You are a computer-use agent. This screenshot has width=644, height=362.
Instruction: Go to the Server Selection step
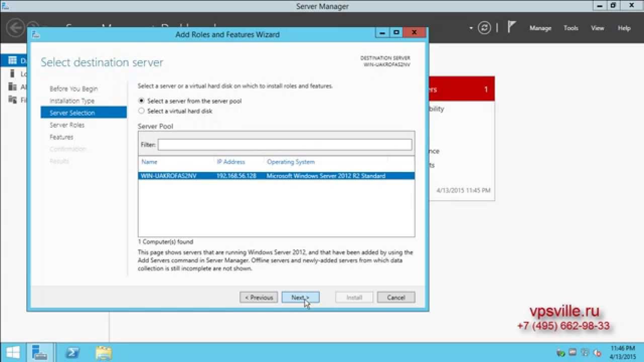click(x=84, y=113)
